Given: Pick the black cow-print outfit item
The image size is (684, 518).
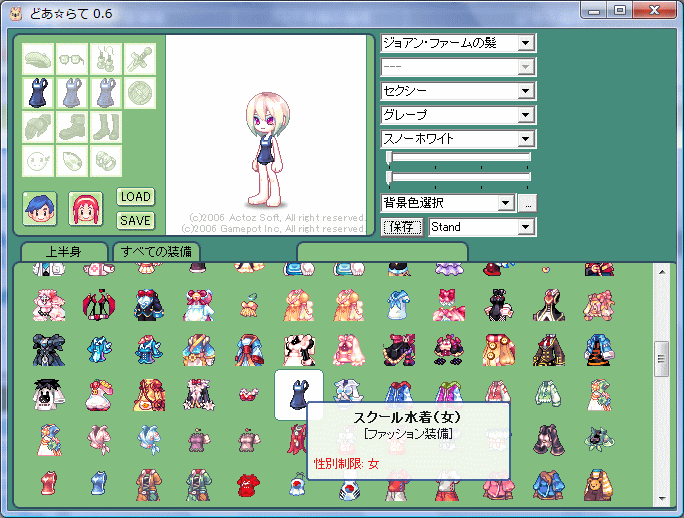Looking at the screenshot, I should tap(299, 350).
